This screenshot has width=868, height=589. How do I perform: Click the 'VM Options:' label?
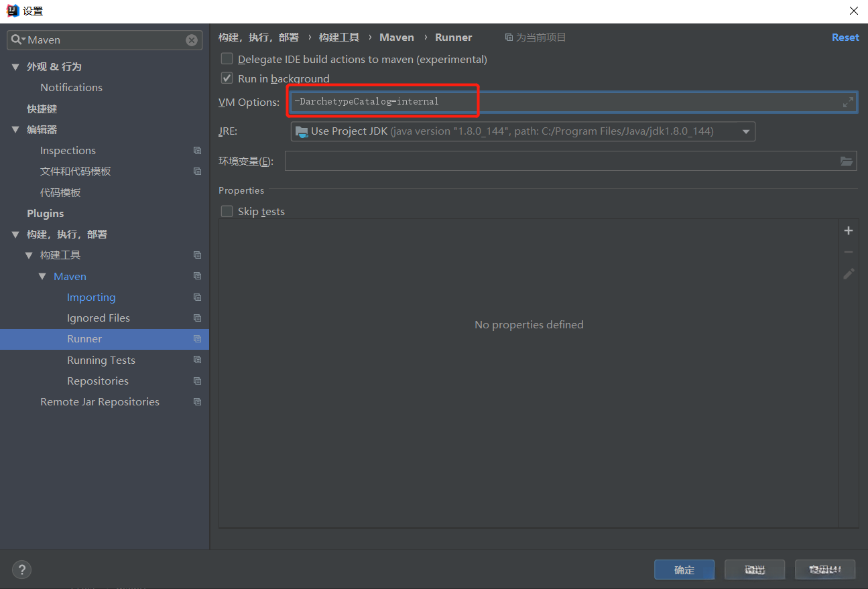(x=249, y=103)
